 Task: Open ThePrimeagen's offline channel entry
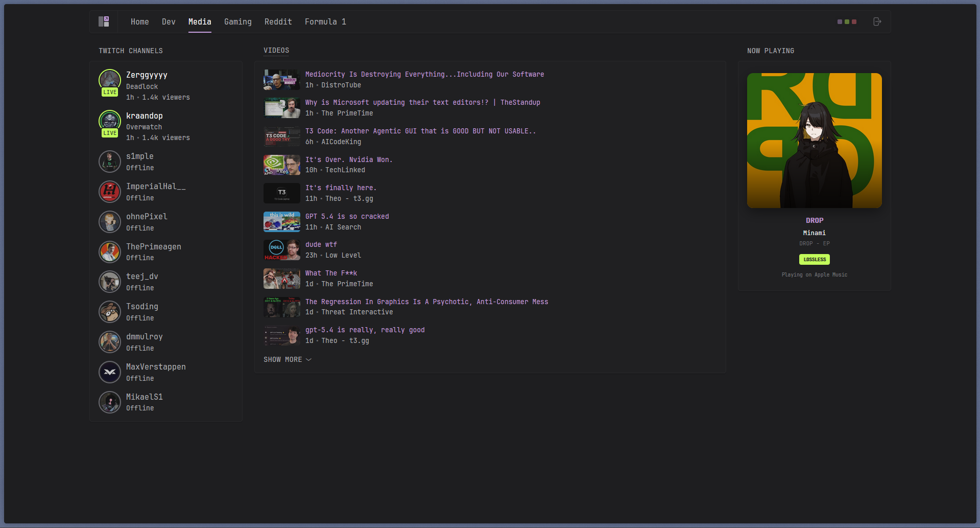(x=153, y=251)
